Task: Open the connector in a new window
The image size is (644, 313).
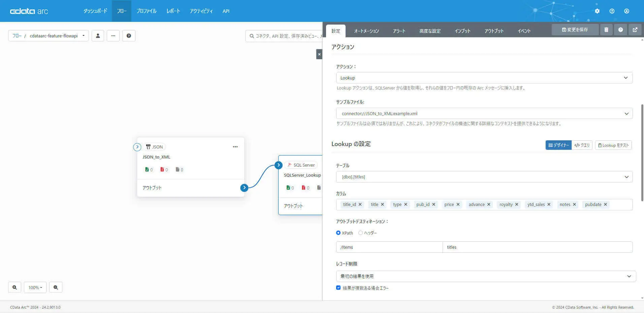Action: [x=635, y=30]
